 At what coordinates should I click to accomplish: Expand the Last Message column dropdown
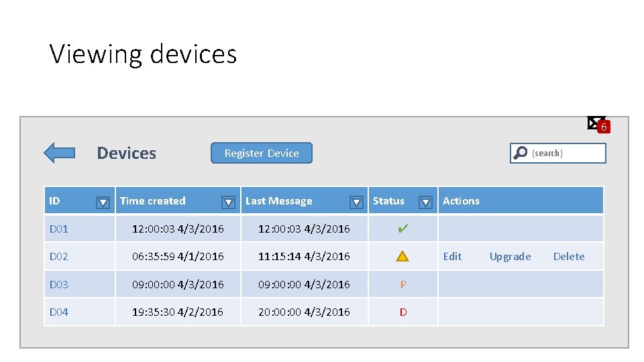[357, 202]
